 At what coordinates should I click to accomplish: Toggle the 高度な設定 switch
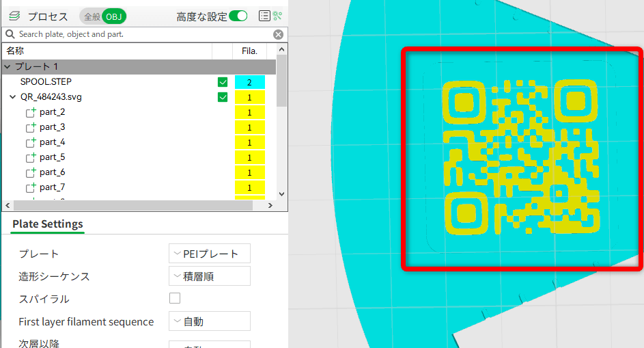pos(238,16)
